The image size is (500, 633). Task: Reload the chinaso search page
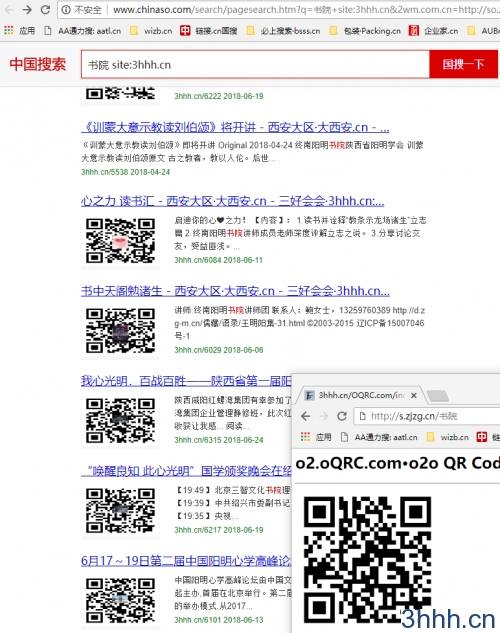coord(45,10)
